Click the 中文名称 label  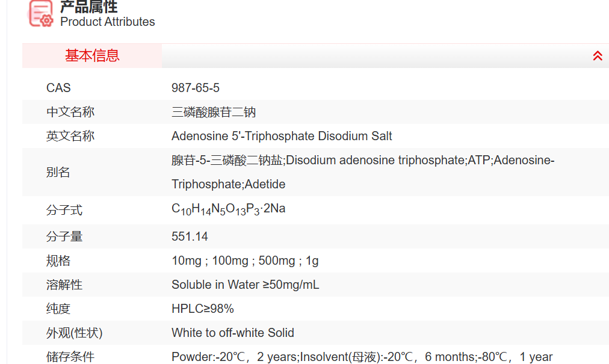70,112
